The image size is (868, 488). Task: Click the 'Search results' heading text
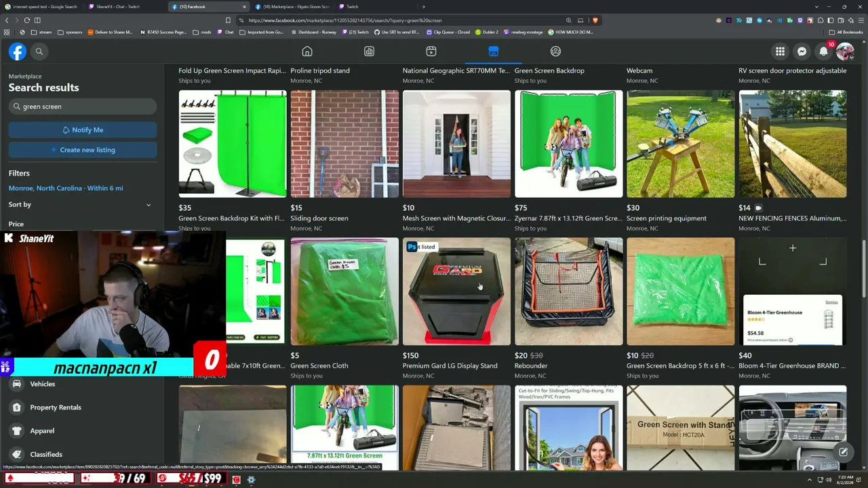[43, 88]
